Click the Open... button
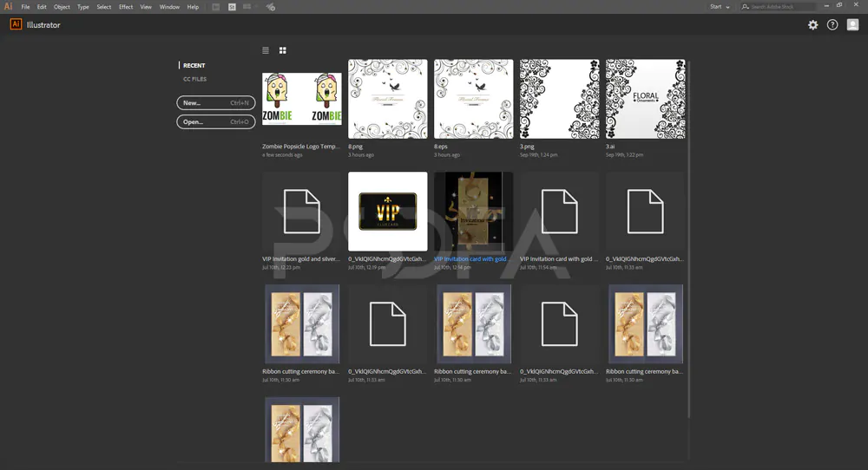The image size is (868, 470). point(216,121)
